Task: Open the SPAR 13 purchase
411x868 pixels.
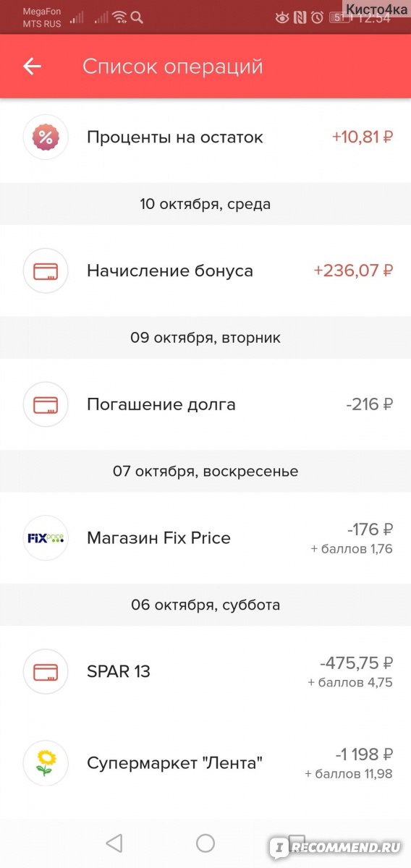Action: tap(205, 671)
